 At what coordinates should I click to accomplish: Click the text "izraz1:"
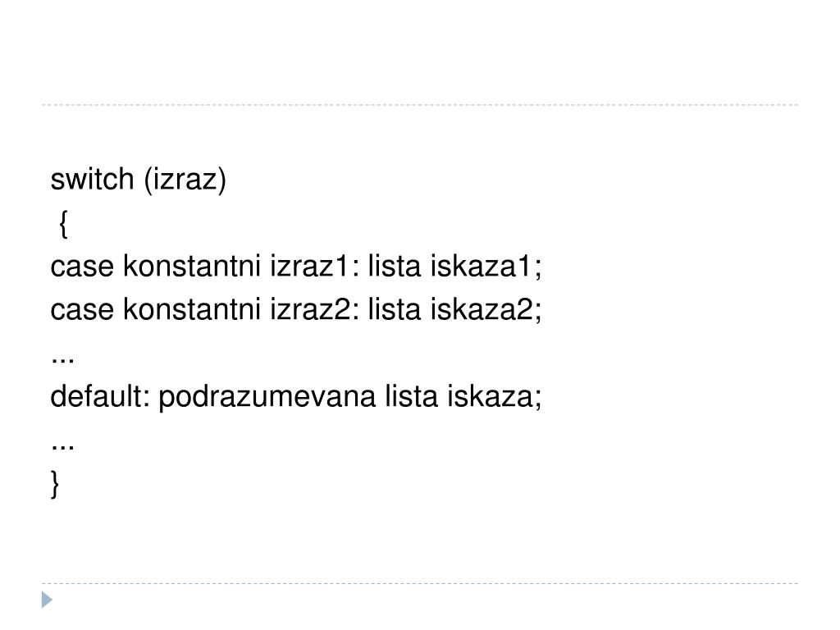tap(314, 266)
